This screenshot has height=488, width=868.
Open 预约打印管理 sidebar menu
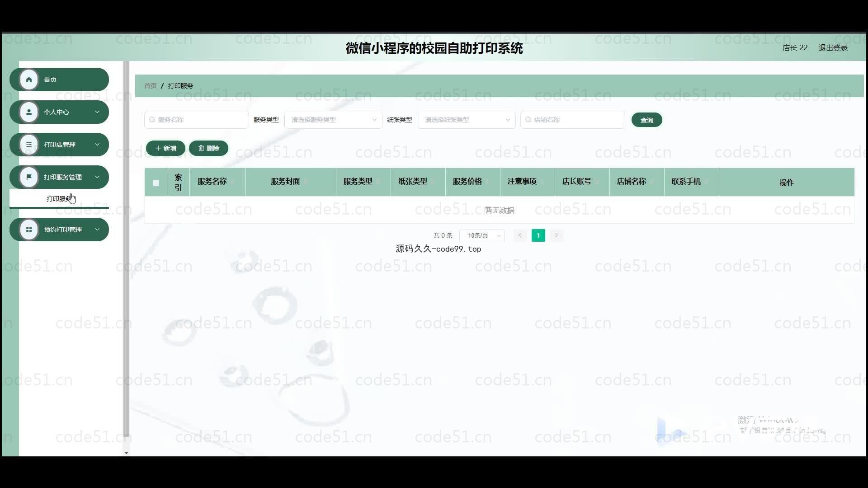click(x=59, y=230)
